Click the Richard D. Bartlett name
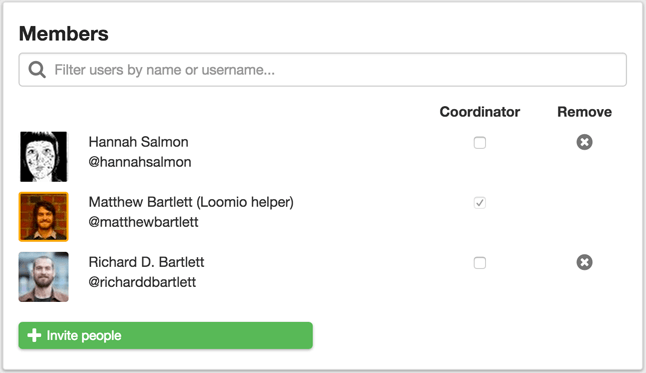 pos(146,262)
